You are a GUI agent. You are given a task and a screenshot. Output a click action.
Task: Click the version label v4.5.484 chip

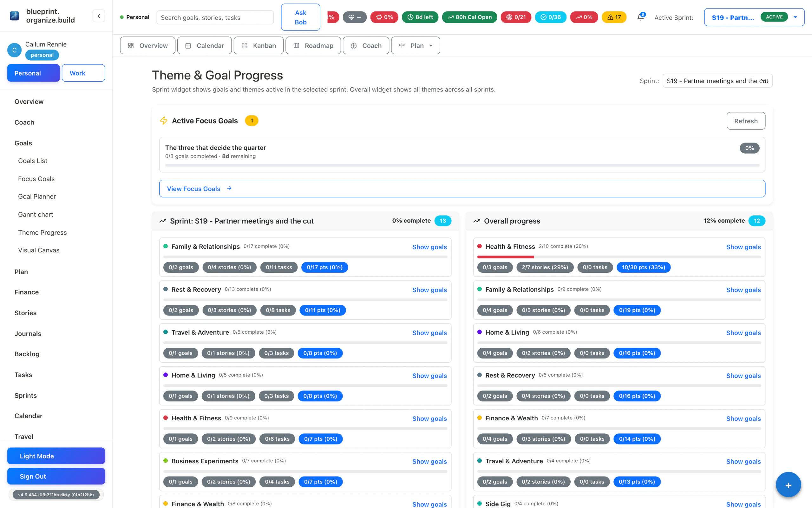pos(56,495)
